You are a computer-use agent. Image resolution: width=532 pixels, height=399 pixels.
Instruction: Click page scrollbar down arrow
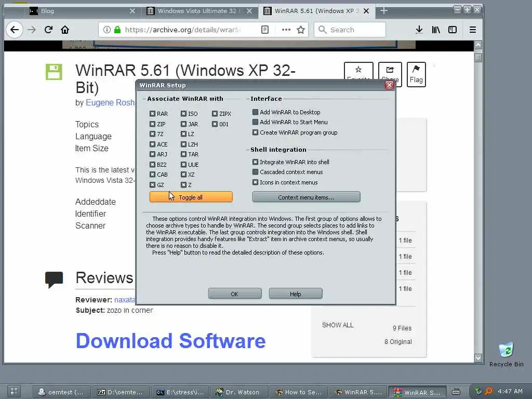tap(478, 358)
